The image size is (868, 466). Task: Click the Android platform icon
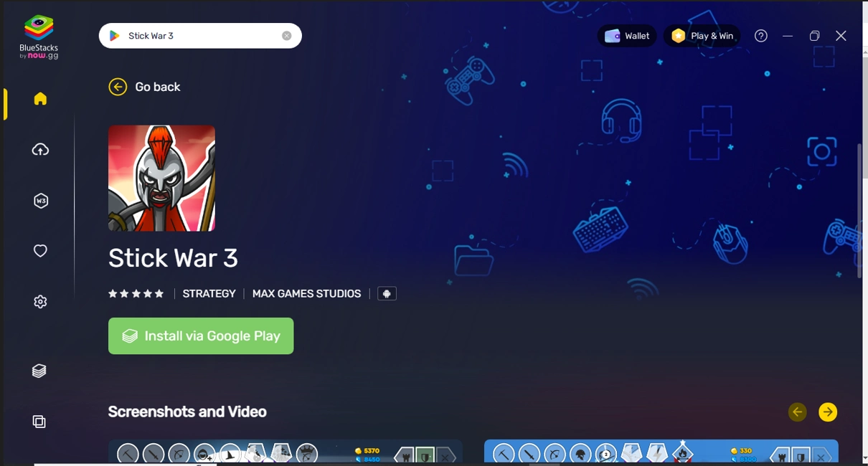[387, 294]
